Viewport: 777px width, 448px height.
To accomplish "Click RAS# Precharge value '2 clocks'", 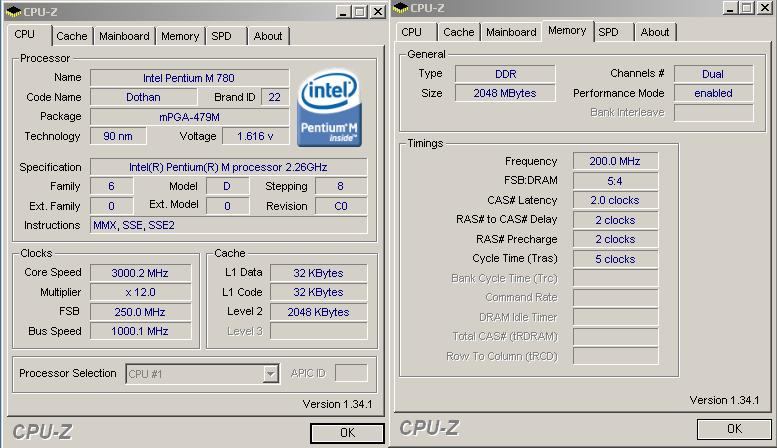I will 615,239.
